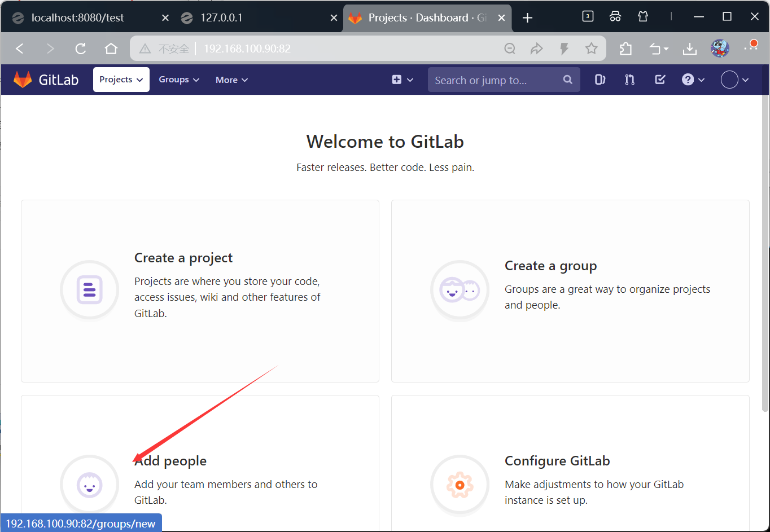Click the share arrow icon

click(x=536, y=49)
